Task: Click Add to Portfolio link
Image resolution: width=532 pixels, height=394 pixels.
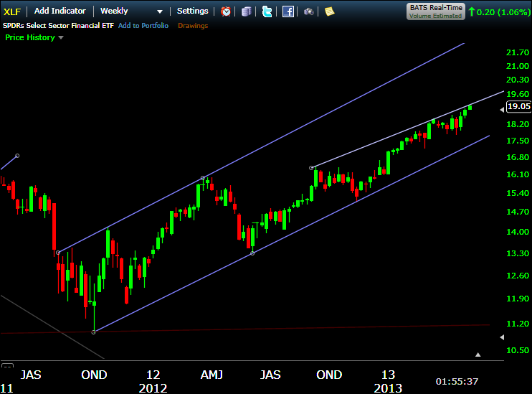Action: coord(143,25)
